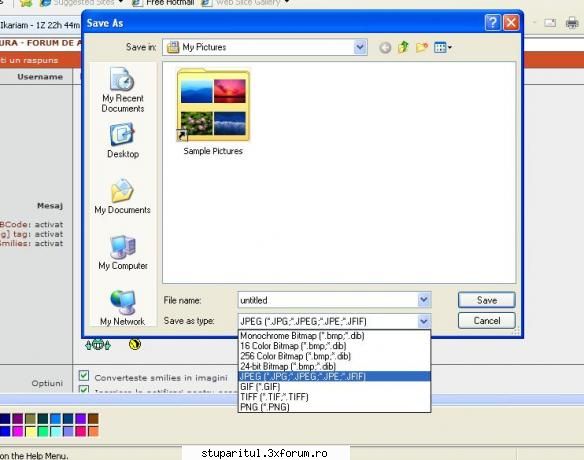Click the 'un raspuns' orange forum header
584x460 pixels.
click(x=29, y=60)
